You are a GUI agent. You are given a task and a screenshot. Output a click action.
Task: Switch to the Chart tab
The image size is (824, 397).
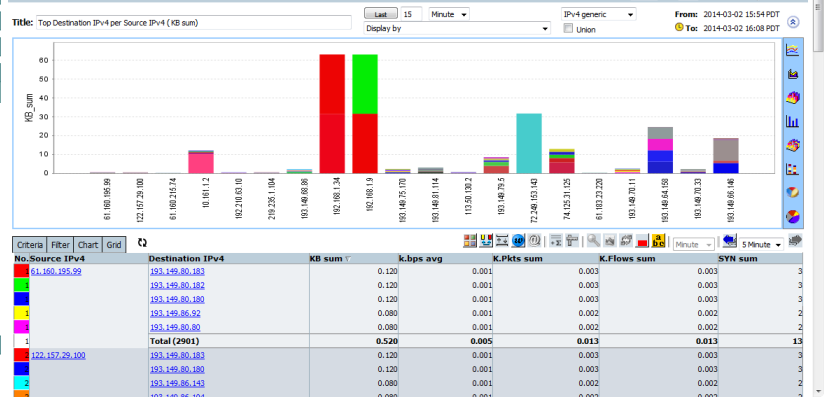88,245
